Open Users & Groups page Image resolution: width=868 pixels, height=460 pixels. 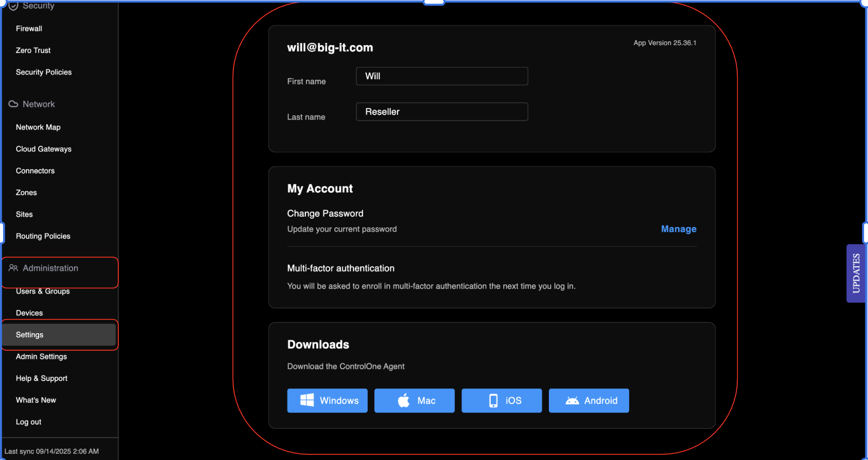click(43, 291)
